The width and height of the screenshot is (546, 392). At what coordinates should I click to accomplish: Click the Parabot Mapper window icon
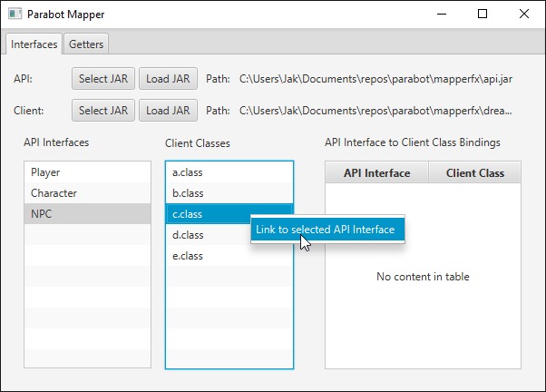(15, 15)
